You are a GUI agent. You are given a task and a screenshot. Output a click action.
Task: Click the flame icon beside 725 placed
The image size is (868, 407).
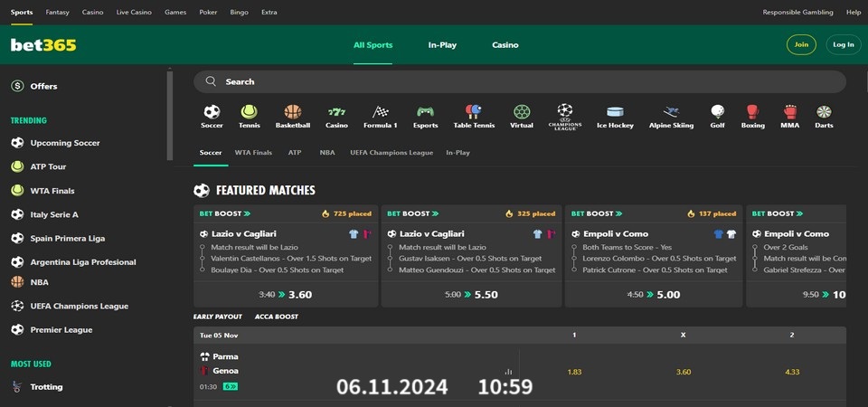pyautogui.click(x=325, y=213)
